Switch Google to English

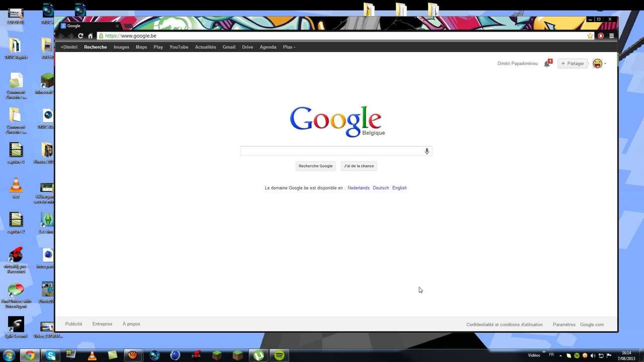(x=399, y=188)
